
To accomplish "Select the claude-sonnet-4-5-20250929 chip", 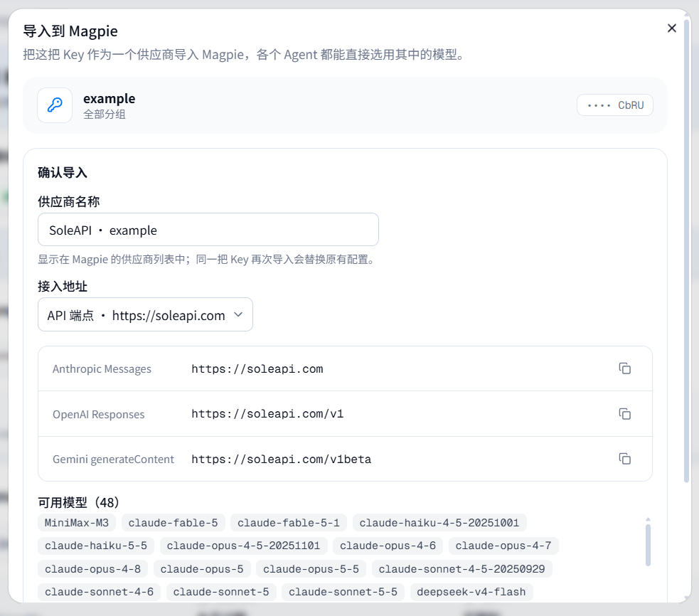I will click(461, 569).
